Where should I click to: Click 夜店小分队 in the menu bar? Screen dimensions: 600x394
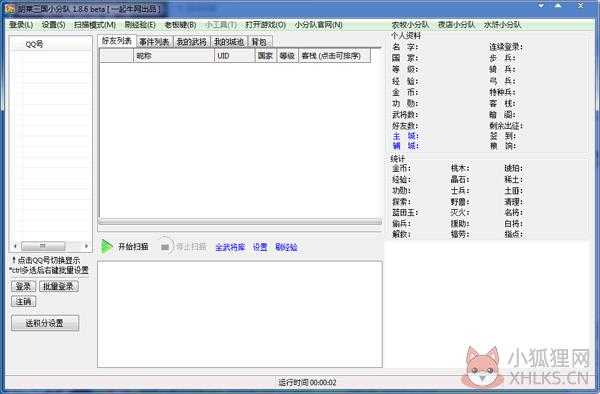pyautogui.click(x=456, y=25)
